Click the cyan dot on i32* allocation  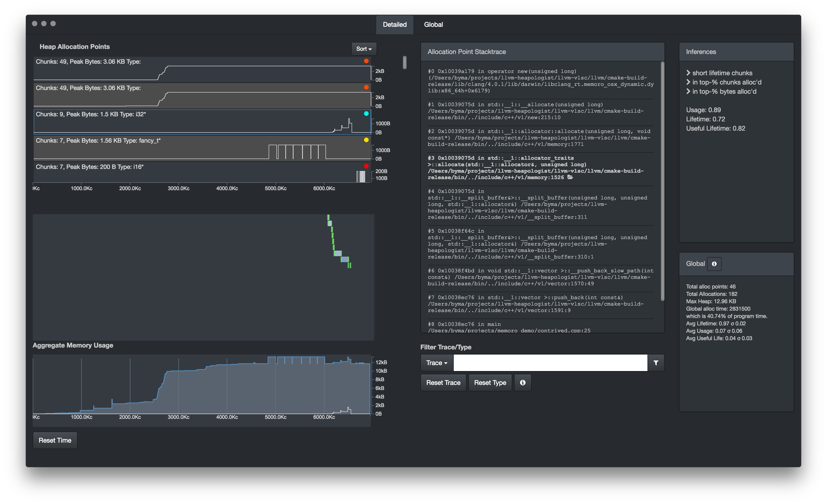(366, 114)
